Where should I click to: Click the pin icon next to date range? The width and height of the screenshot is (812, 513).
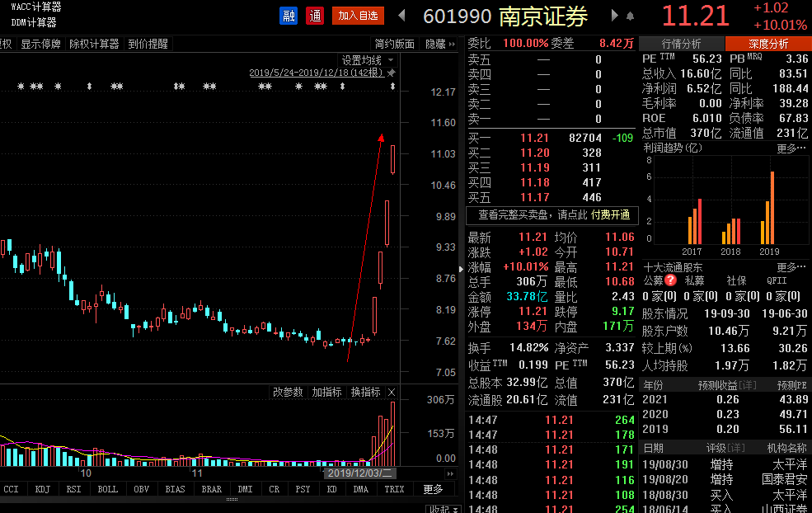[392, 73]
